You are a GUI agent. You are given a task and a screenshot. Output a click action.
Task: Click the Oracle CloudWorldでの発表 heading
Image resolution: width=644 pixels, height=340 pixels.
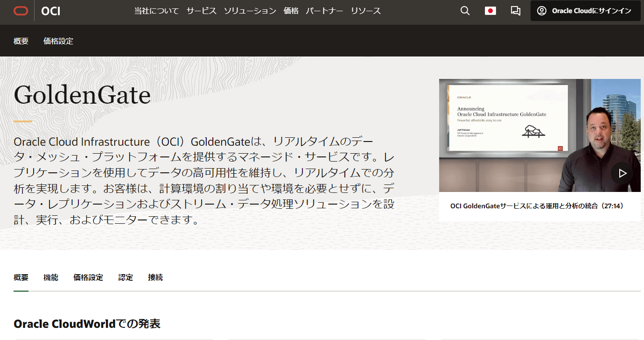pyautogui.click(x=87, y=324)
